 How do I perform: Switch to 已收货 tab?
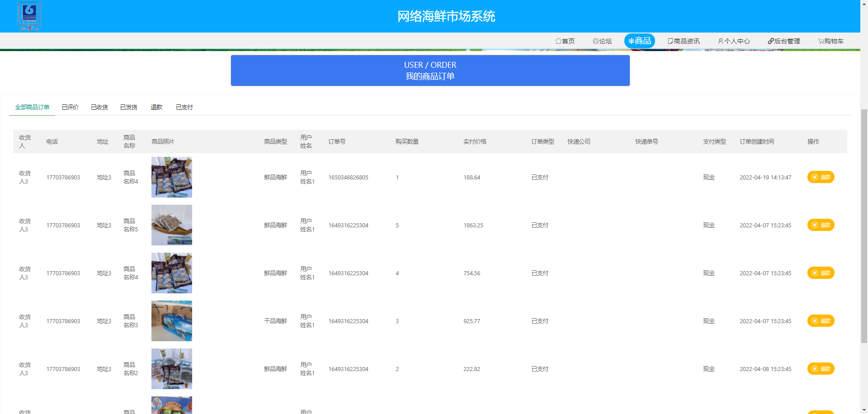[x=99, y=107]
